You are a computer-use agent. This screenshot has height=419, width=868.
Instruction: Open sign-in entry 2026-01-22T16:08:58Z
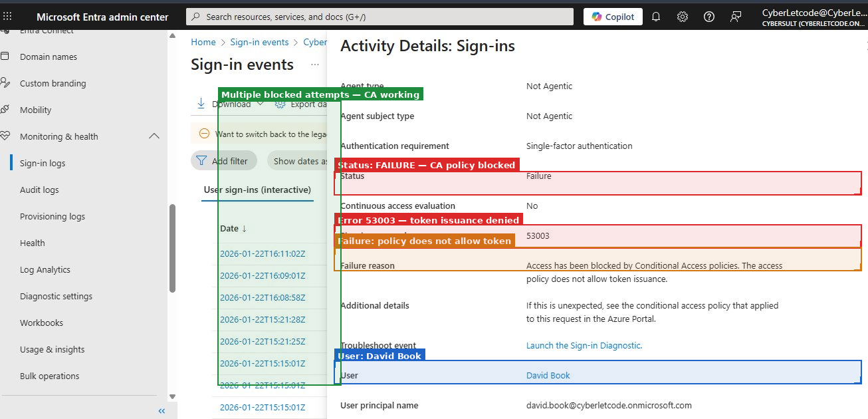(x=263, y=297)
